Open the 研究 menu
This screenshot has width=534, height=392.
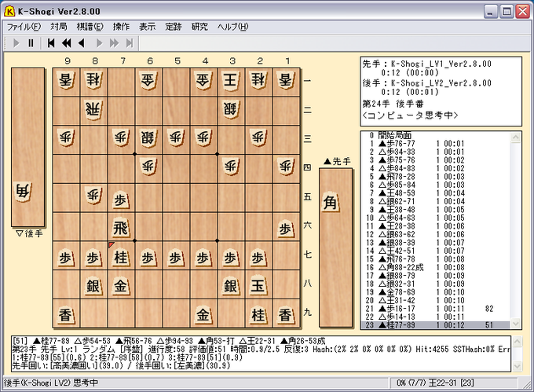(x=199, y=27)
